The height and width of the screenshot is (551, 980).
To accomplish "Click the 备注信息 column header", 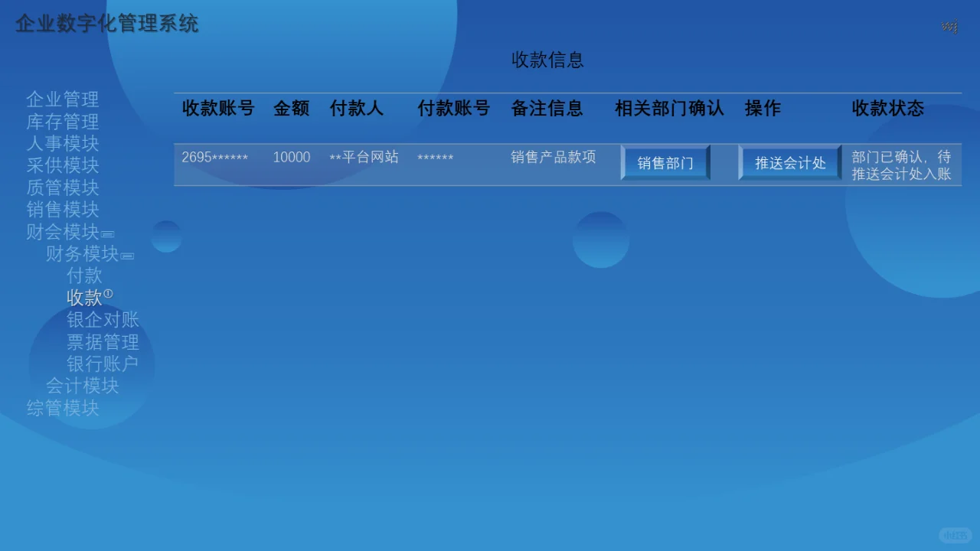I will pos(547,108).
